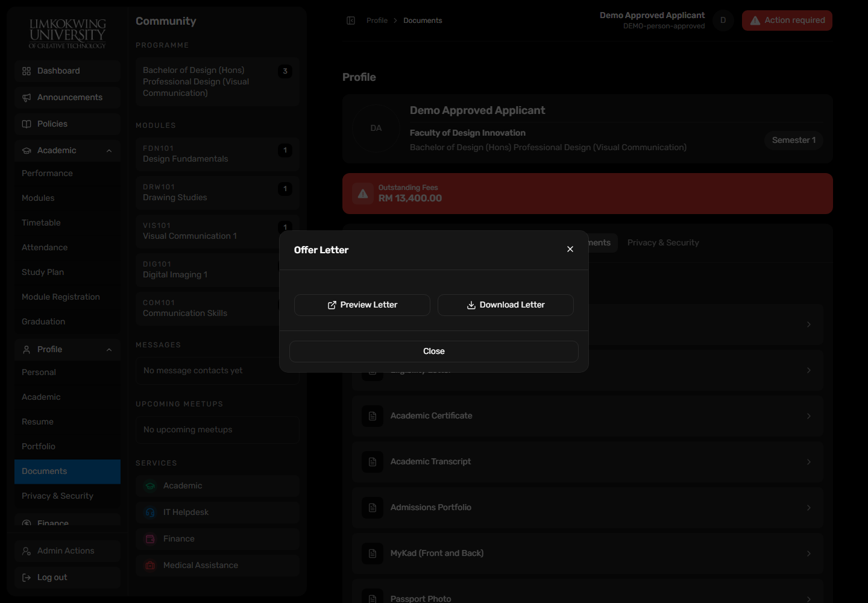Click the Admissions Portfolio document icon
Image resolution: width=868 pixels, height=603 pixels.
coord(373,508)
